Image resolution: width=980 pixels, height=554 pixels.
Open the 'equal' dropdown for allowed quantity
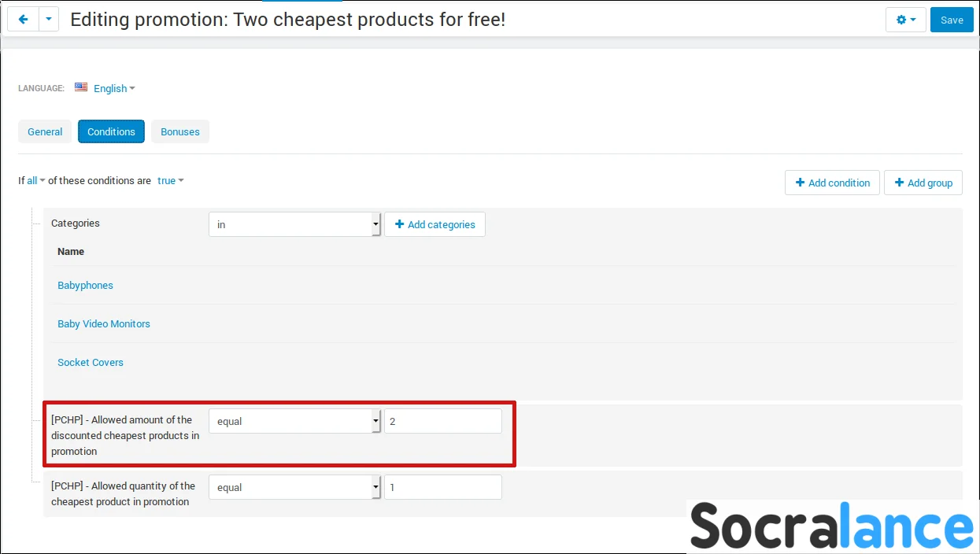click(294, 487)
